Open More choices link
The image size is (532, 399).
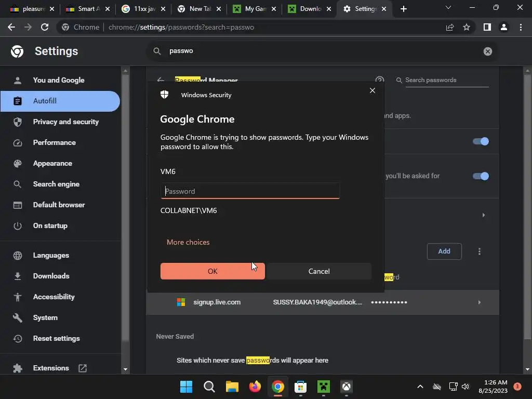click(188, 242)
